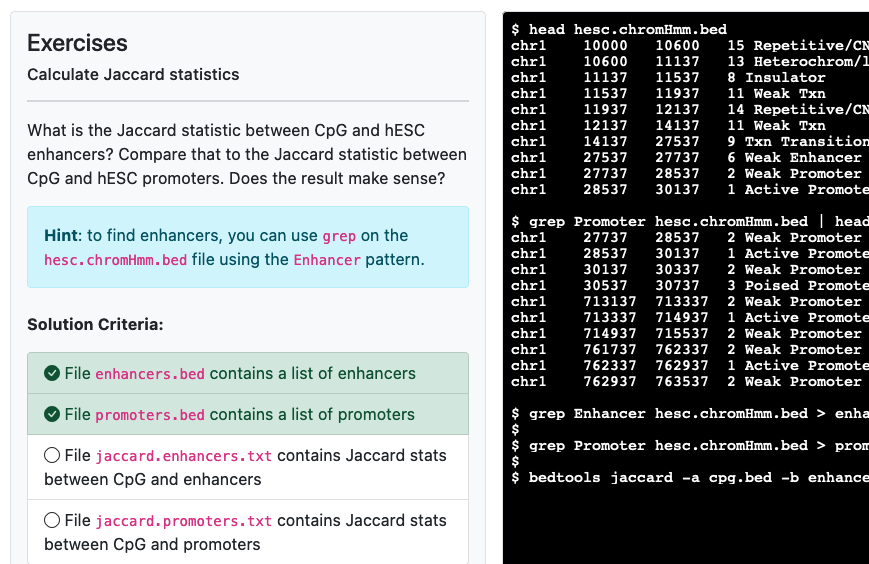The height and width of the screenshot is (564, 869).
Task: Click the empty circle icon beside jaccard.promoters.txt
Action: pyautogui.click(x=52, y=521)
